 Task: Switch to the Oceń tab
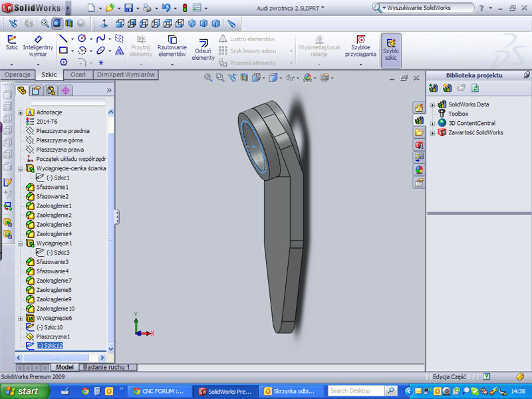click(78, 74)
